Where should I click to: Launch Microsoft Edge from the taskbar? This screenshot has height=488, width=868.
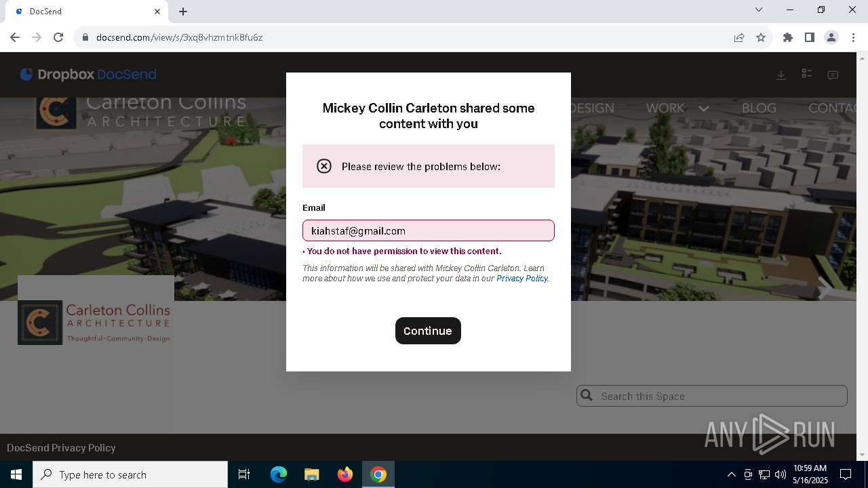click(x=279, y=474)
